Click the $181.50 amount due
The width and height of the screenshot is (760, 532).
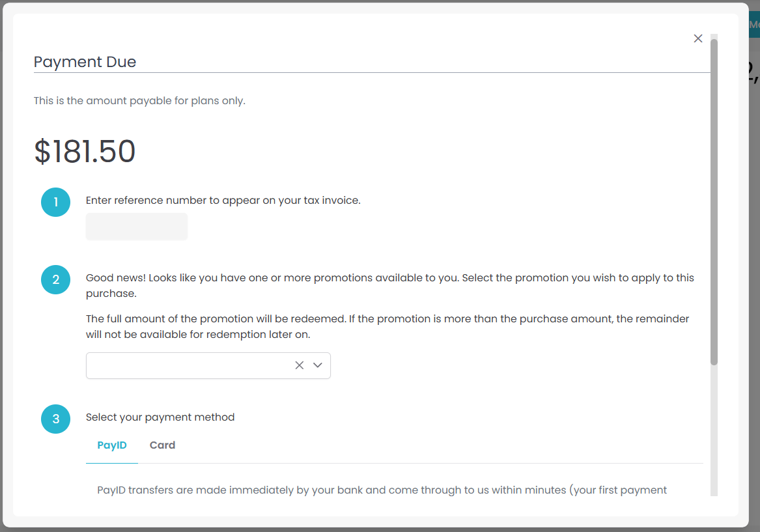point(85,152)
